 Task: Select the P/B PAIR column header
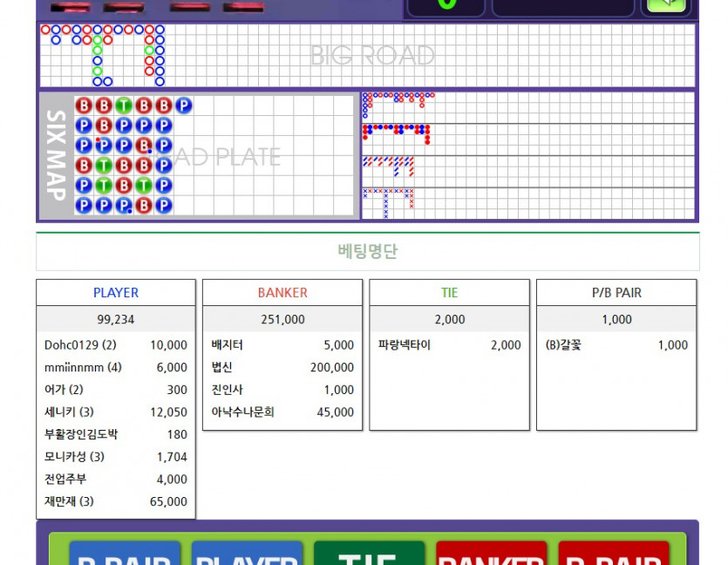point(616,293)
